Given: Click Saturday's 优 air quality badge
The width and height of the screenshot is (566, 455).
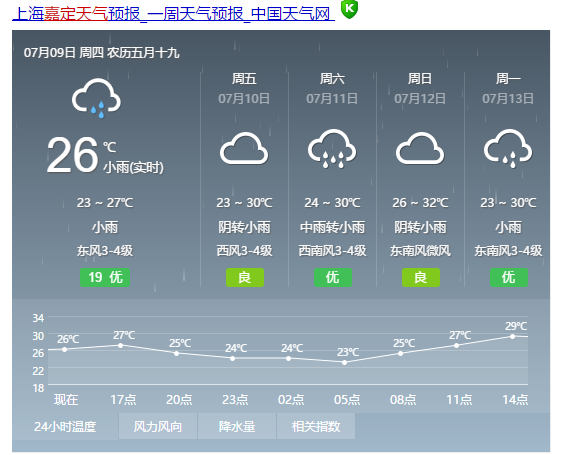Looking at the screenshot, I should coord(333,277).
